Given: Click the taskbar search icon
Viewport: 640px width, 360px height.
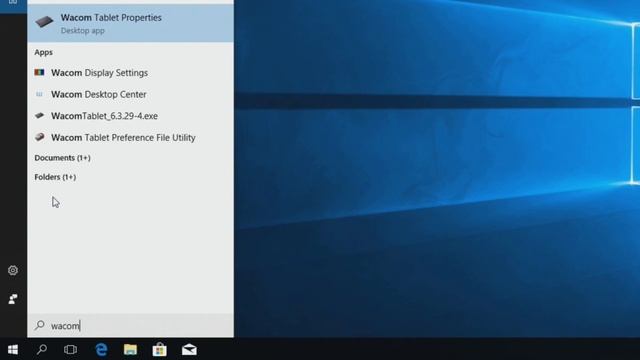Looking at the screenshot, I should [x=42, y=349].
